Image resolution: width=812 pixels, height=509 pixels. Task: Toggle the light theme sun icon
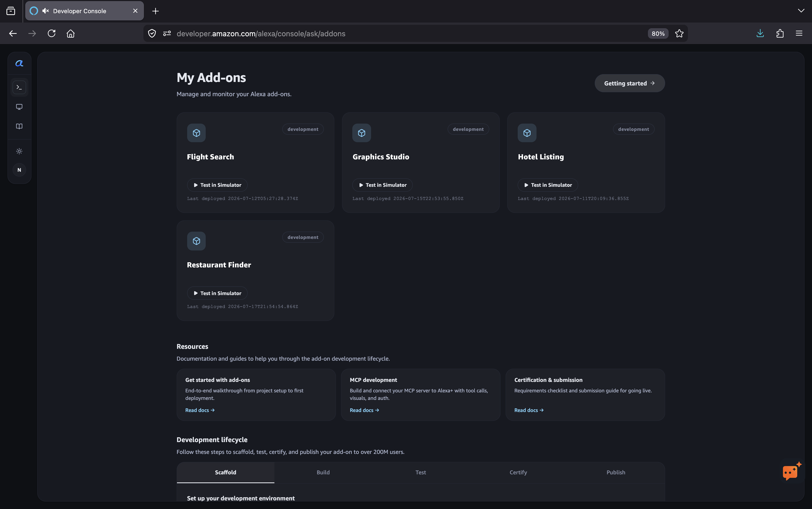[x=19, y=151]
